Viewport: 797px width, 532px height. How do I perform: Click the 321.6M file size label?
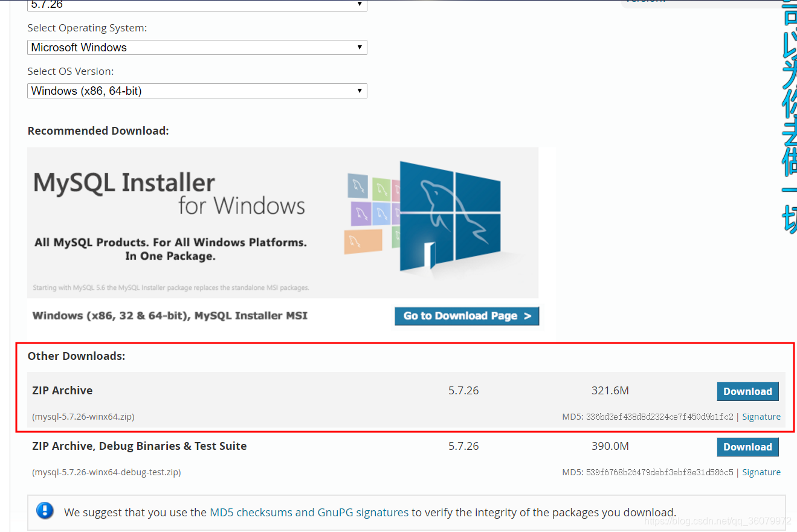pos(610,390)
